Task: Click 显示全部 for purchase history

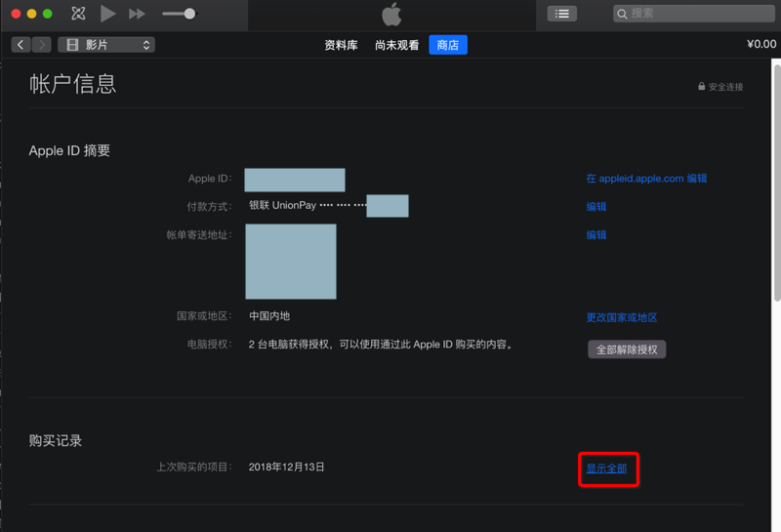Action: click(x=606, y=469)
